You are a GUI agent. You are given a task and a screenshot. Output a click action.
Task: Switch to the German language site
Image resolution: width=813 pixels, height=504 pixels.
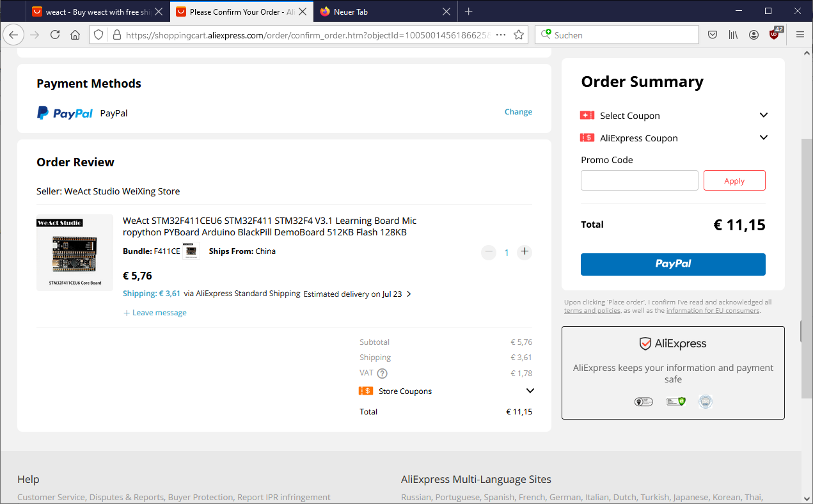point(565,497)
